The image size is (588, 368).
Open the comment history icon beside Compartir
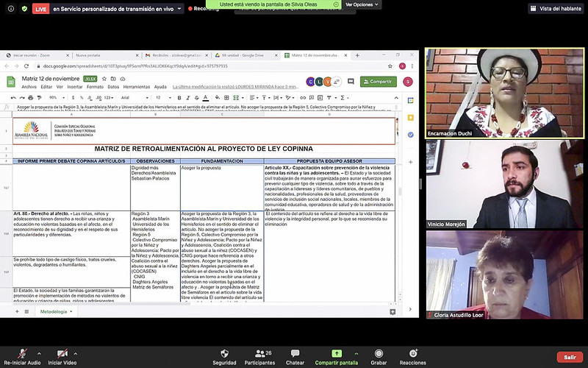(351, 82)
